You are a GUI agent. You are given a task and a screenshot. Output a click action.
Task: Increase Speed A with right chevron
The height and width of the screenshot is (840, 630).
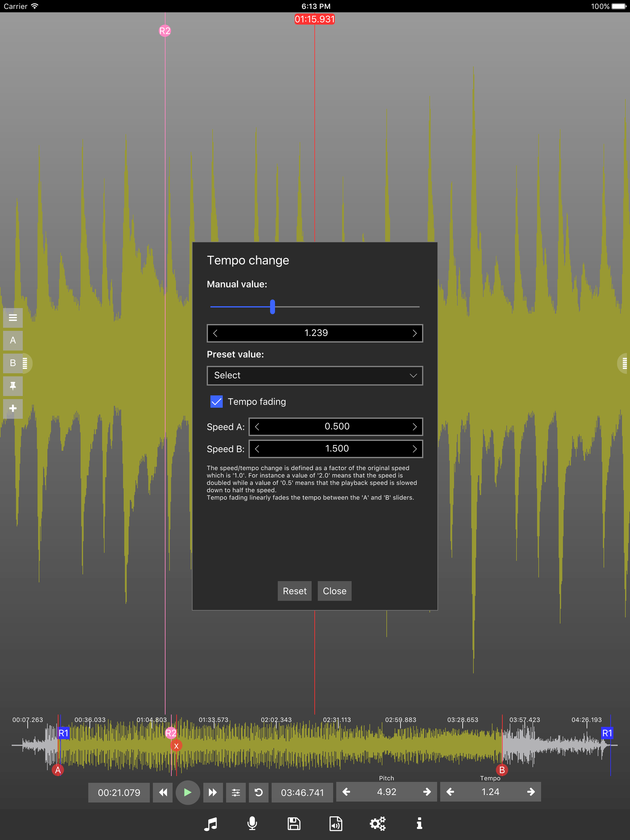click(x=415, y=426)
